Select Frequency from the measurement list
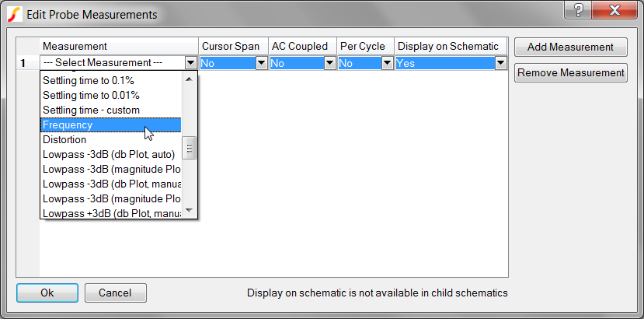Screen dimensions: 644x319 click(110, 125)
